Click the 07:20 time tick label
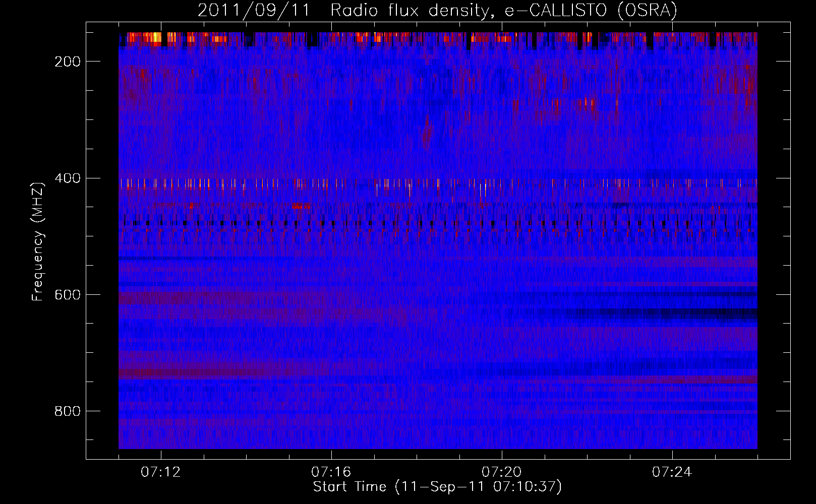The image size is (816, 504). (502, 472)
